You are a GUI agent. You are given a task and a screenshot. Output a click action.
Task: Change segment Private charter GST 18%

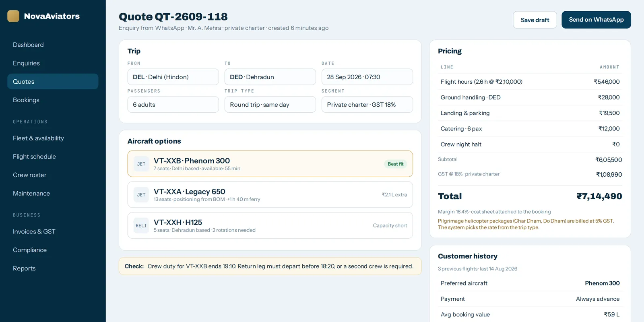(367, 105)
